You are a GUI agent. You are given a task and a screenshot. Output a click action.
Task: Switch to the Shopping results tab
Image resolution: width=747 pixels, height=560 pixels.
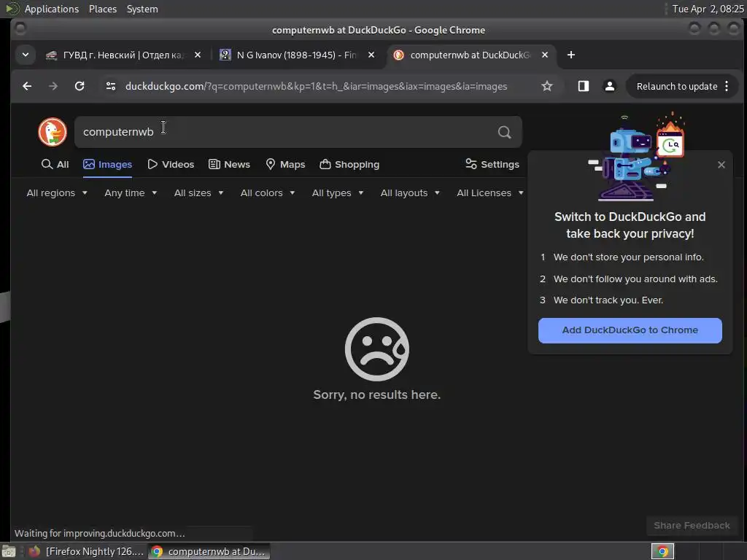click(x=349, y=164)
